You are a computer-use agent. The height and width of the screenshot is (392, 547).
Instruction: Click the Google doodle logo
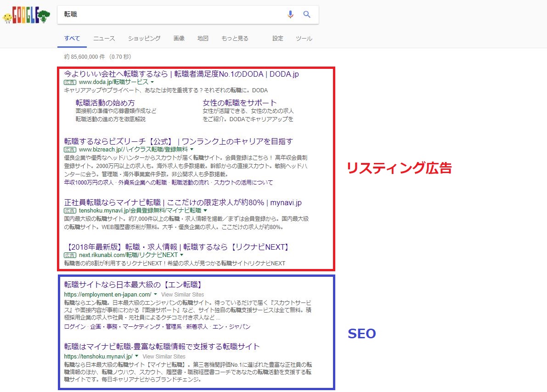26,15
